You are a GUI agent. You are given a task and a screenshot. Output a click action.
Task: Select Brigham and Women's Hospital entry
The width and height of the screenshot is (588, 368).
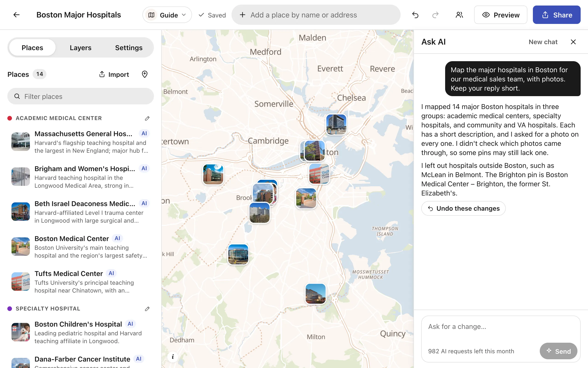80,177
